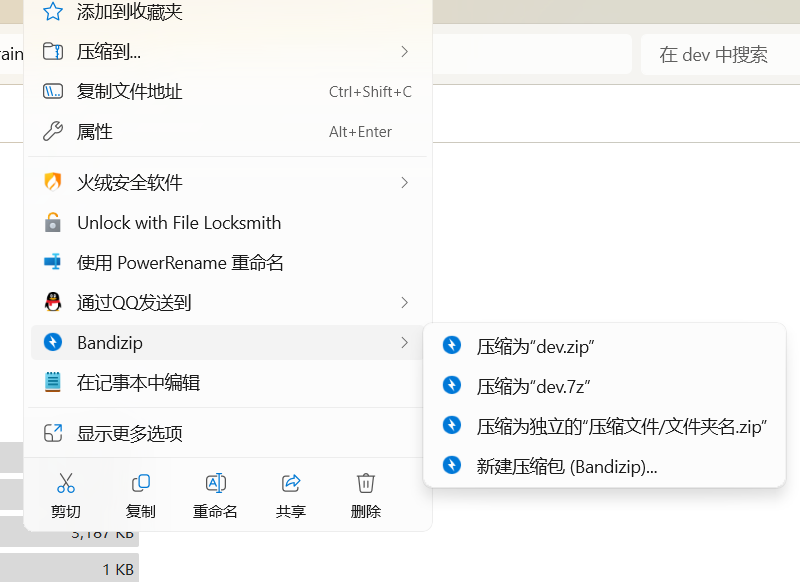The height and width of the screenshot is (582, 800).
Task: Click the QQ penguin icon
Action: pos(53,302)
